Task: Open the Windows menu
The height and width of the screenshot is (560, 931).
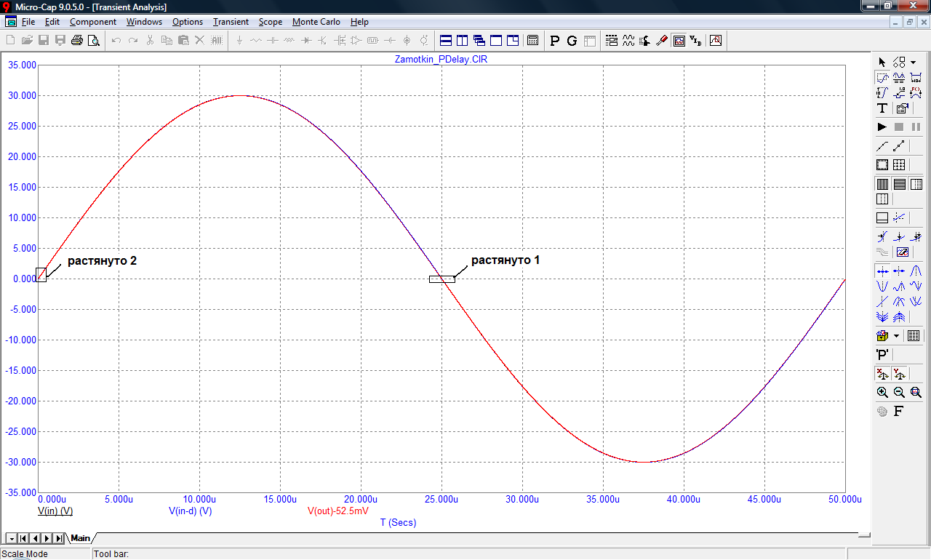Action: 144,22
